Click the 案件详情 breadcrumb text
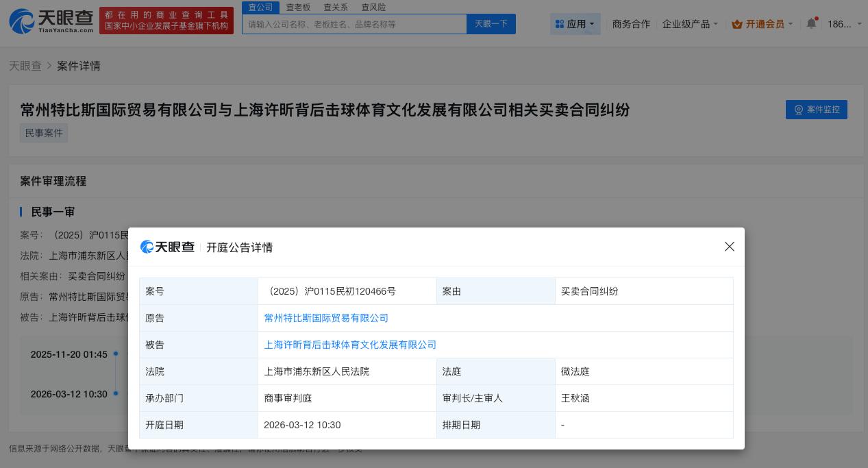This screenshot has height=468, width=868. (79, 66)
